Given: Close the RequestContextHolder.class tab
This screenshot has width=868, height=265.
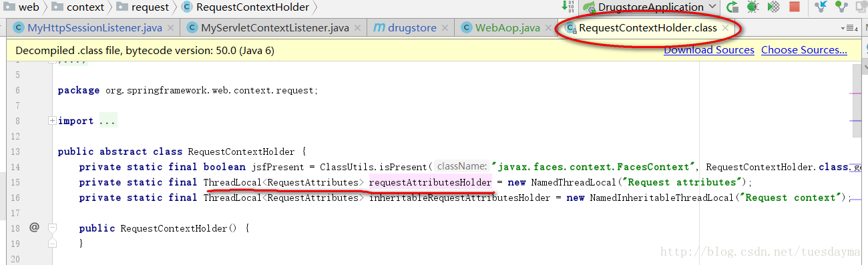Looking at the screenshot, I should pos(725,28).
